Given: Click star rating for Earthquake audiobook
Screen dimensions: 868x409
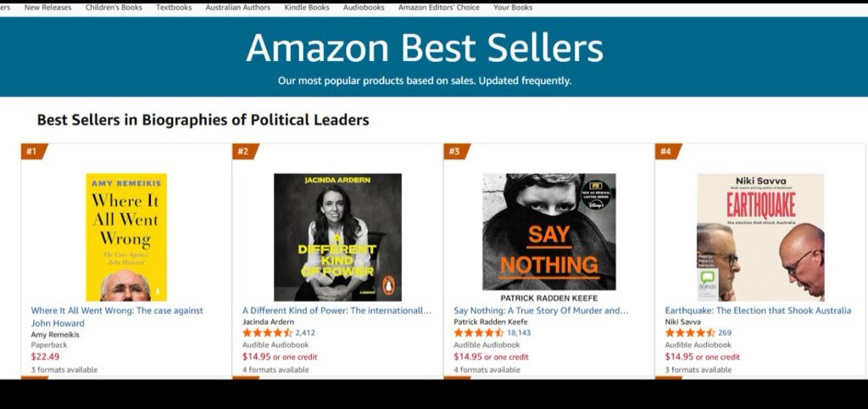Looking at the screenshot, I should (690, 333).
